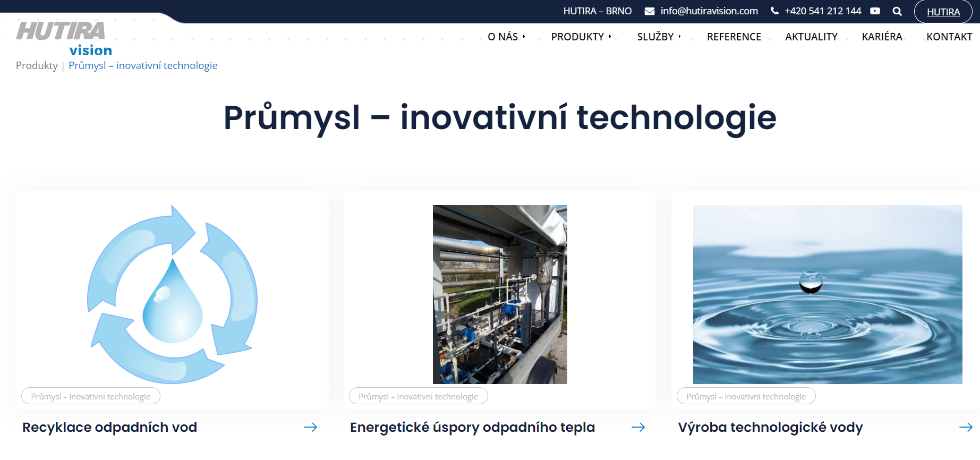This screenshot has width=980, height=460.
Task: Click the YouTube icon in top bar
Action: tap(875, 11)
